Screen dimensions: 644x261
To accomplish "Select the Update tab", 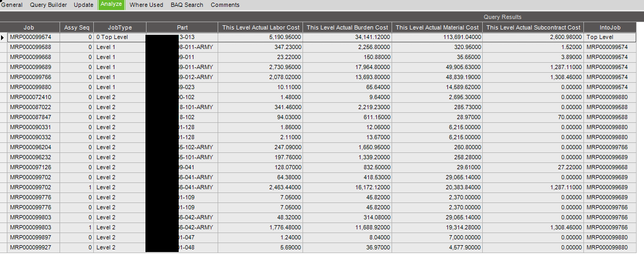I will point(84,5).
